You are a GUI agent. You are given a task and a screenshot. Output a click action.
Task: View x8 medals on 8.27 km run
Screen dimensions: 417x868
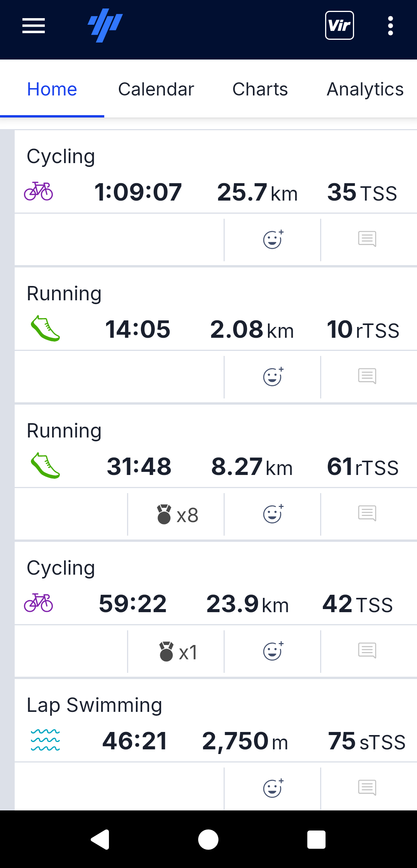177,515
